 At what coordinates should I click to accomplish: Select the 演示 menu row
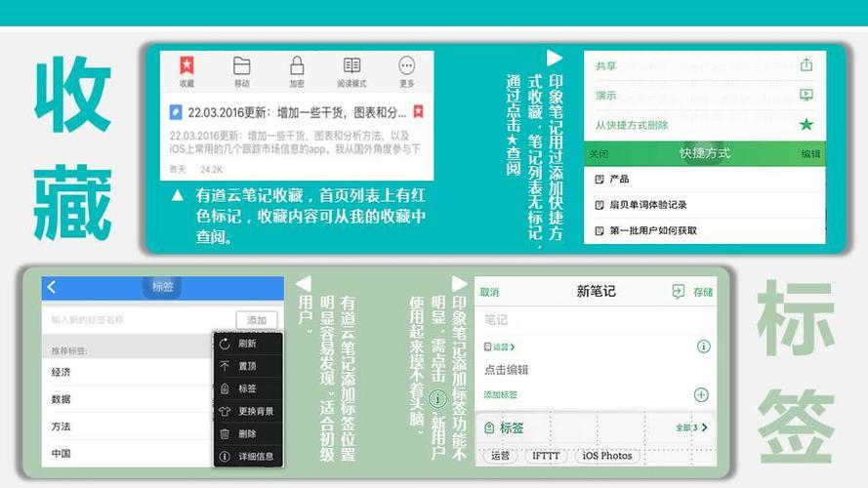pyautogui.click(x=705, y=96)
